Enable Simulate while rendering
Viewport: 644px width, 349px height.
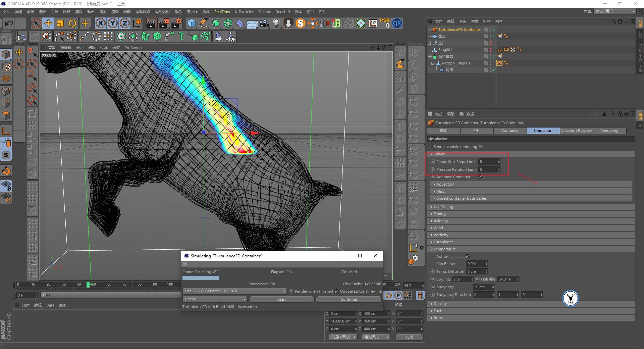click(x=481, y=146)
